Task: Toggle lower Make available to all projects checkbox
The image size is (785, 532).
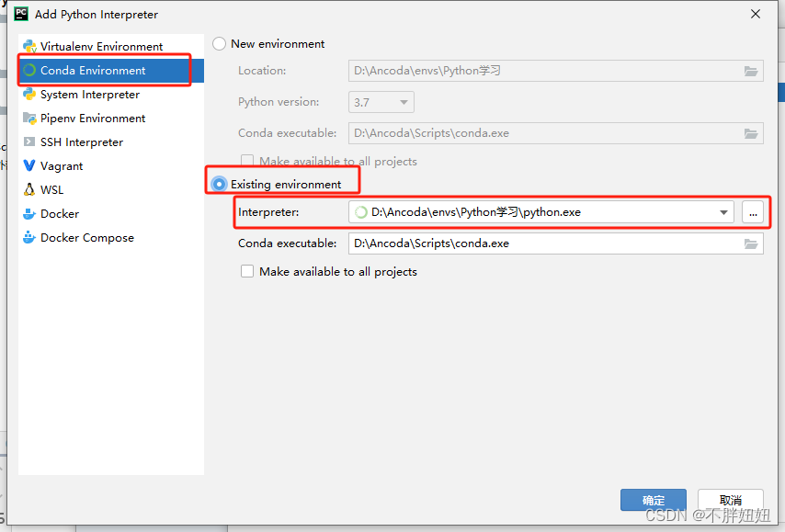Action: tap(247, 271)
